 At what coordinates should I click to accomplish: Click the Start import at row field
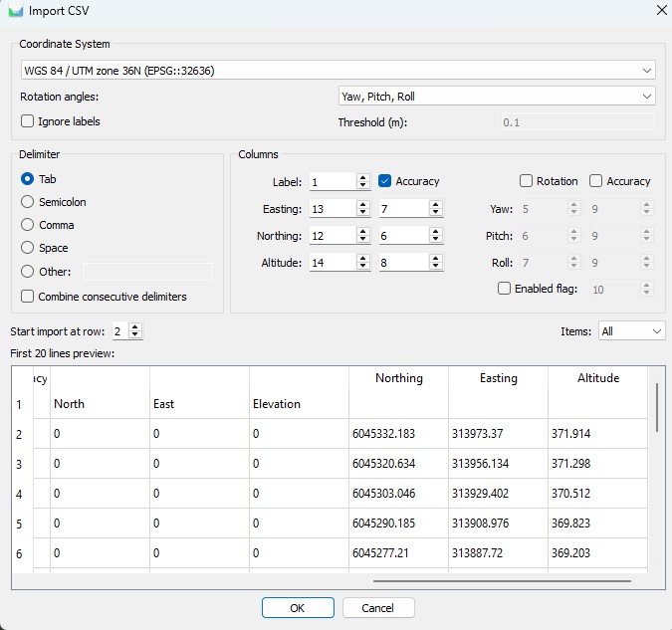120,331
